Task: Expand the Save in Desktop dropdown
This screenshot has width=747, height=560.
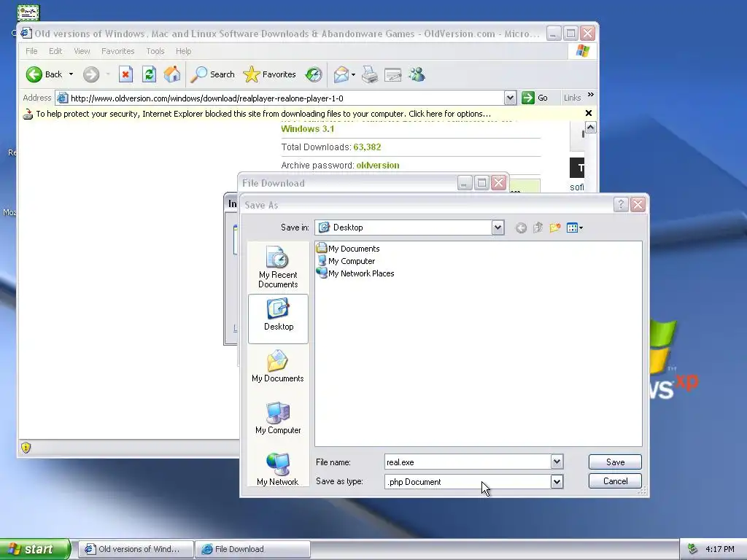Action: pyautogui.click(x=498, y=227)
